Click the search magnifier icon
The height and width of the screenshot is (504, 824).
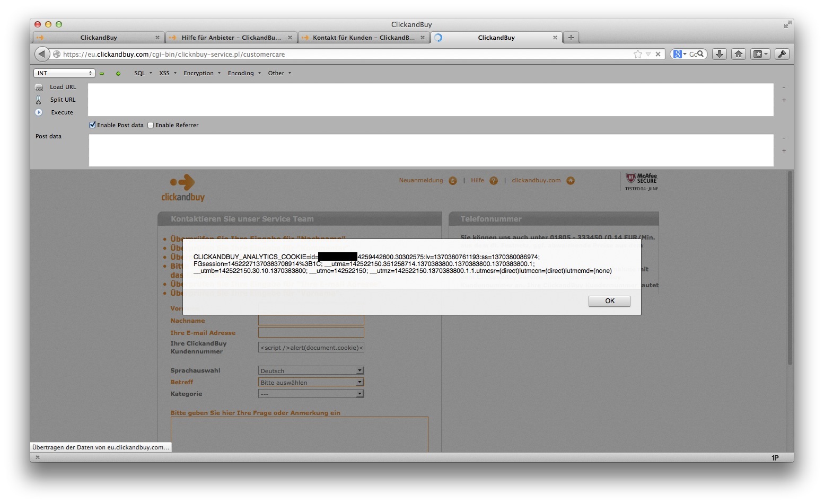700,54
